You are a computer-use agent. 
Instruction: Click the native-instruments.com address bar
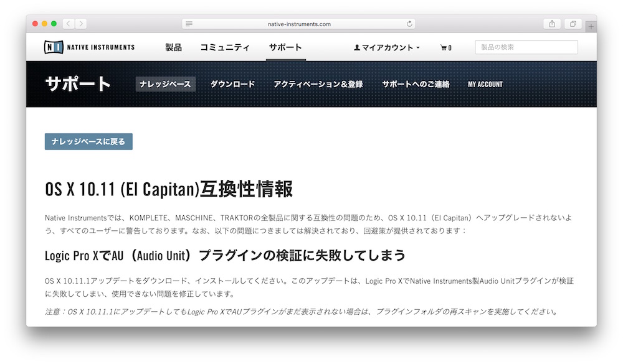[x=299, y=24]
